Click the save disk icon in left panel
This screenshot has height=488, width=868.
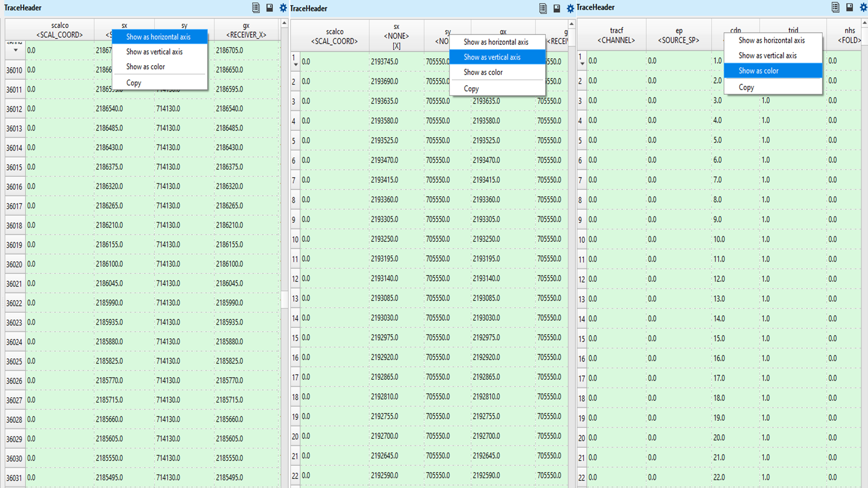point(270,8)
